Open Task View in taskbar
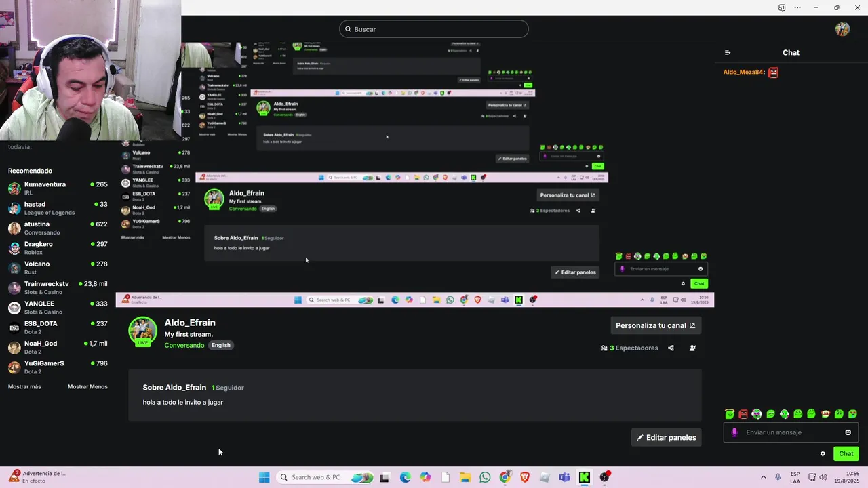 point(384,477)
